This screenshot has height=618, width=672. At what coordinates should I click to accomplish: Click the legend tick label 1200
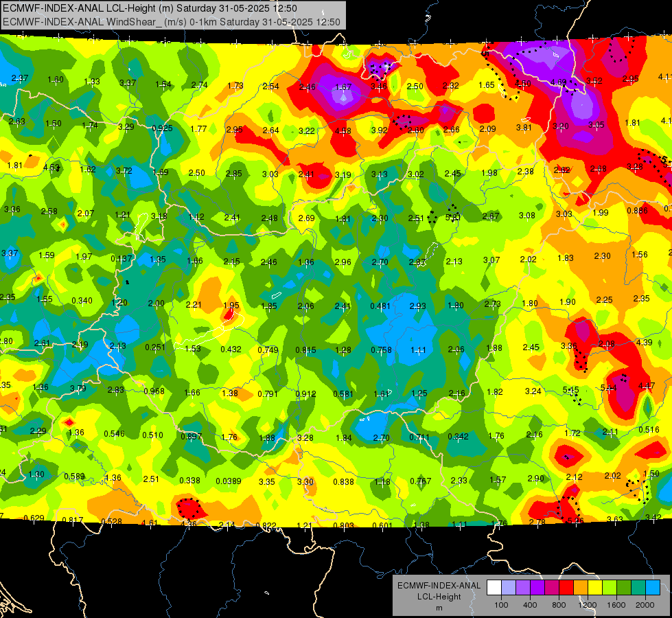[x=588, y=605]
